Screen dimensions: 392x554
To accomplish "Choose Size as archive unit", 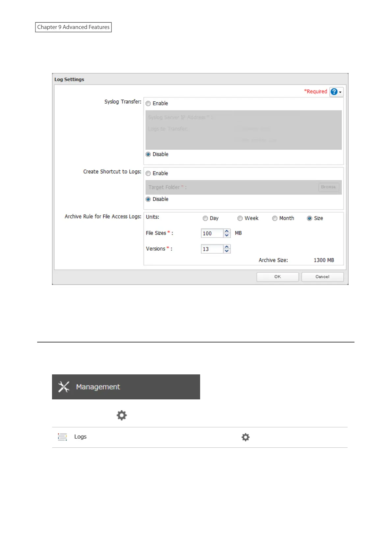I will click(309, 218).
